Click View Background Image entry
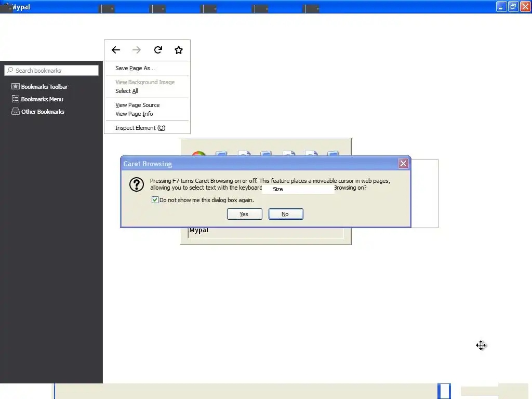 tap(147, 82)
